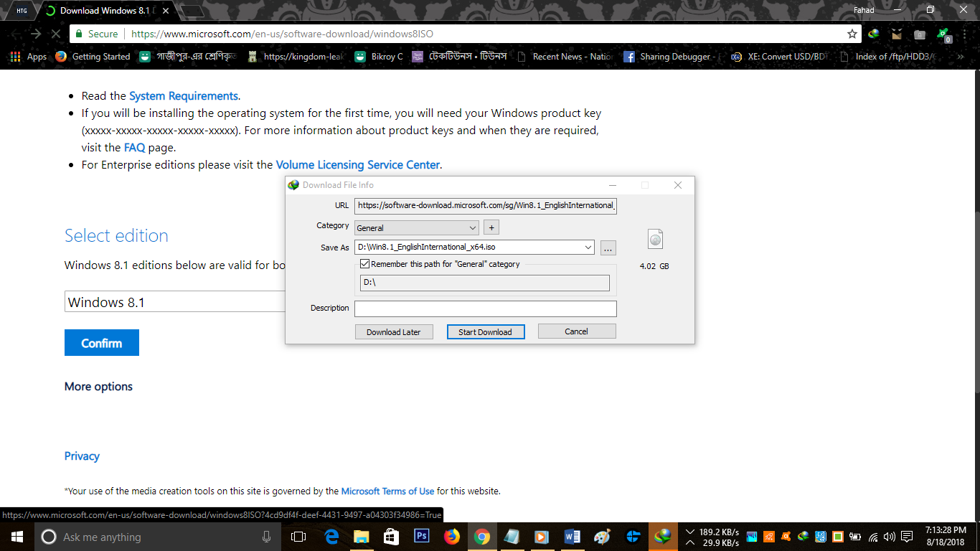Viewport: 980px width, 551px height.
Task: Click the address bar URL
Action: tap(283, 34)
